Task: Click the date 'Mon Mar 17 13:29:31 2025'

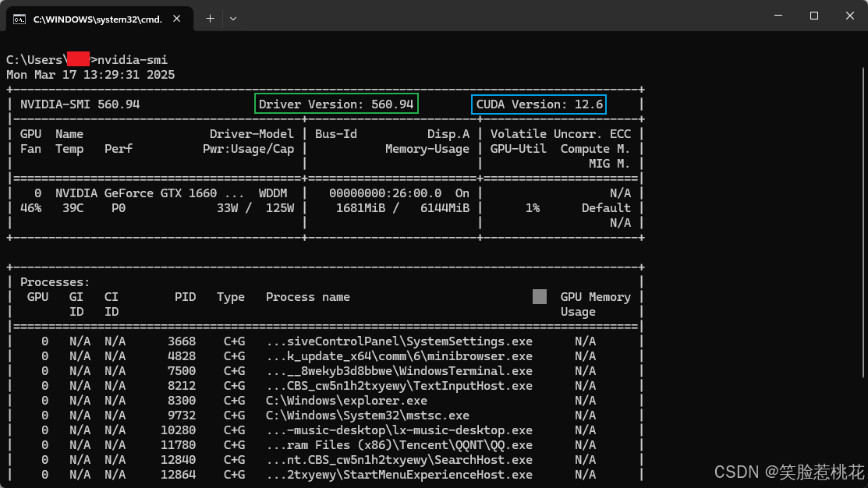Action: (90, 75)
